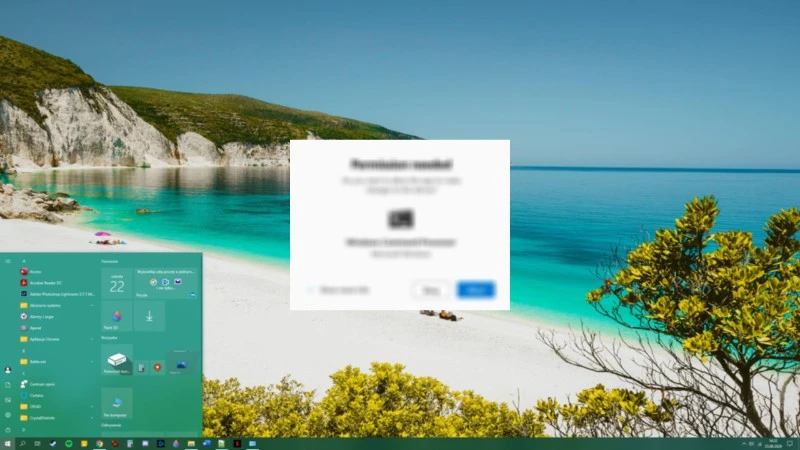The height and width of the screenshot is (450, 800).
Task: Launch Access from the Start app list
Action: point(57,271)
